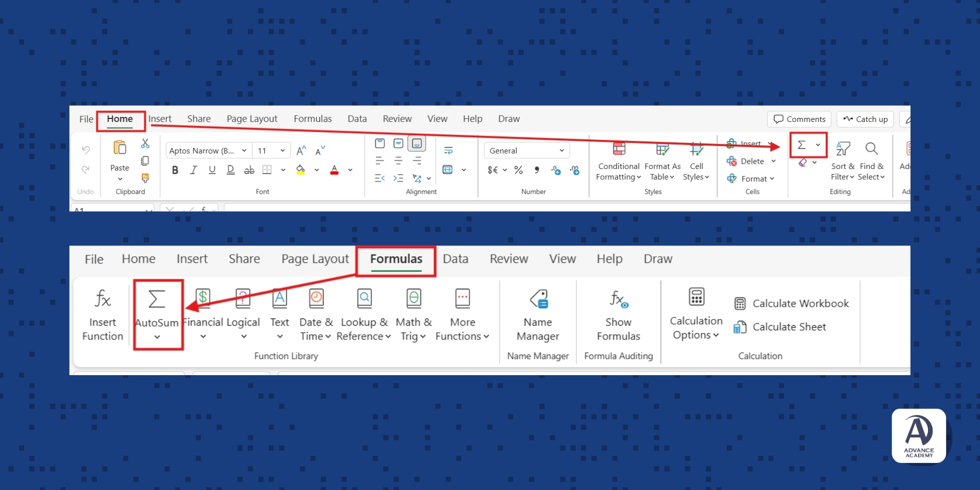Open the Draw tab in top ribbon

click(x=509, y=119)
